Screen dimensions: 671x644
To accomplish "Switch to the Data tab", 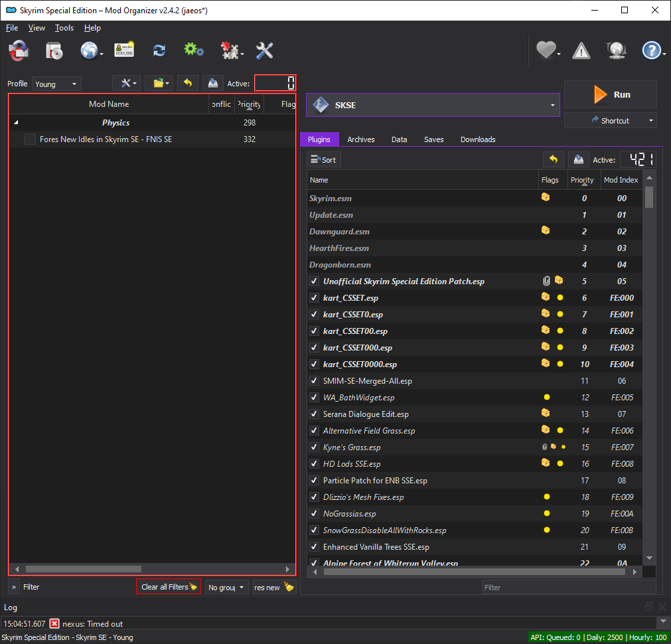I will tap(399, 139).
